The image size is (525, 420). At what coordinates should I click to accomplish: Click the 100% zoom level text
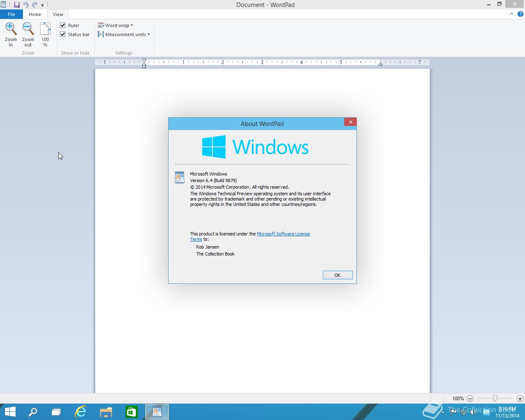[458, 399]
